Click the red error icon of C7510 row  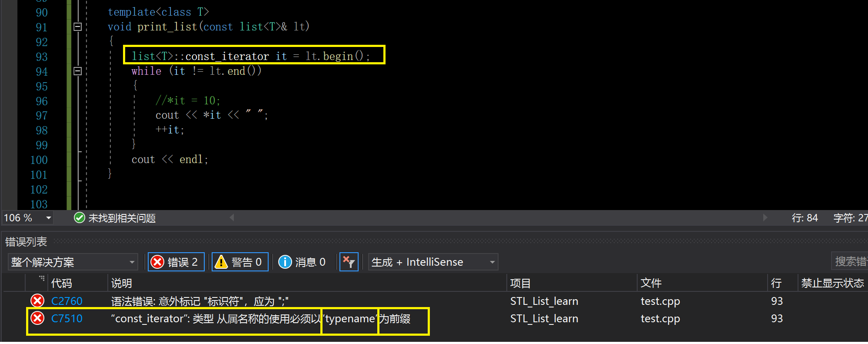[37, 318]
